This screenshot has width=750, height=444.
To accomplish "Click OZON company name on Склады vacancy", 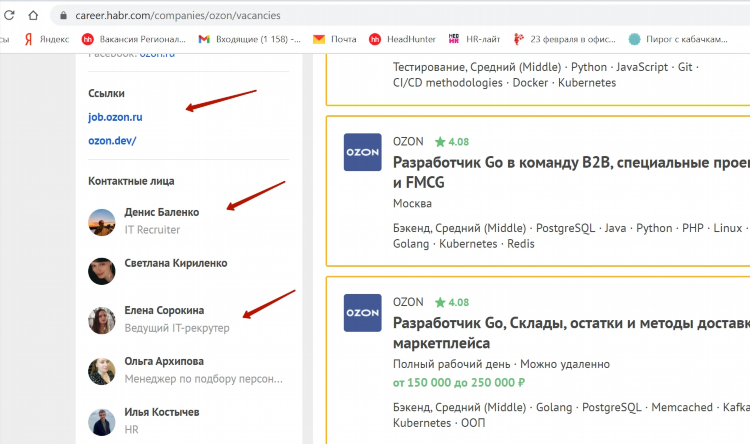I will [x=408, y=302].
